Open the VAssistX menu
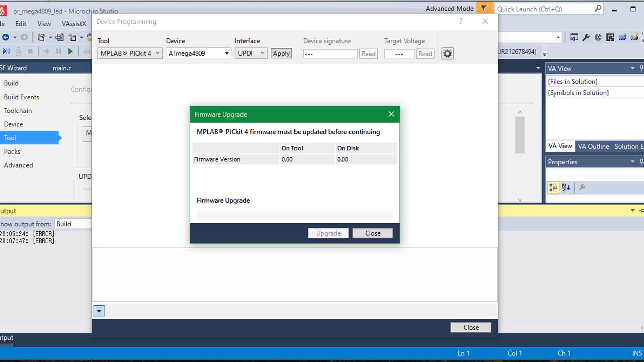Image resolution: width=644 pixels, height=362 pixels. coord(74,24)
